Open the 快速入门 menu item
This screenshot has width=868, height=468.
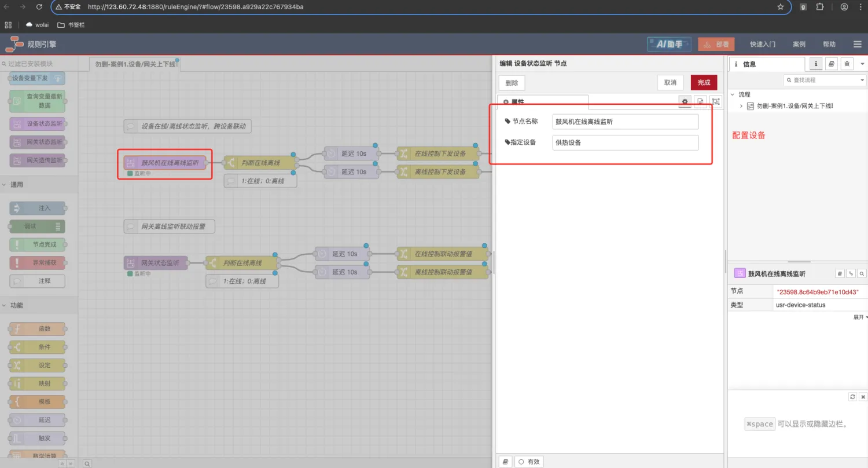pyautogui.click(x=762, y=44)
